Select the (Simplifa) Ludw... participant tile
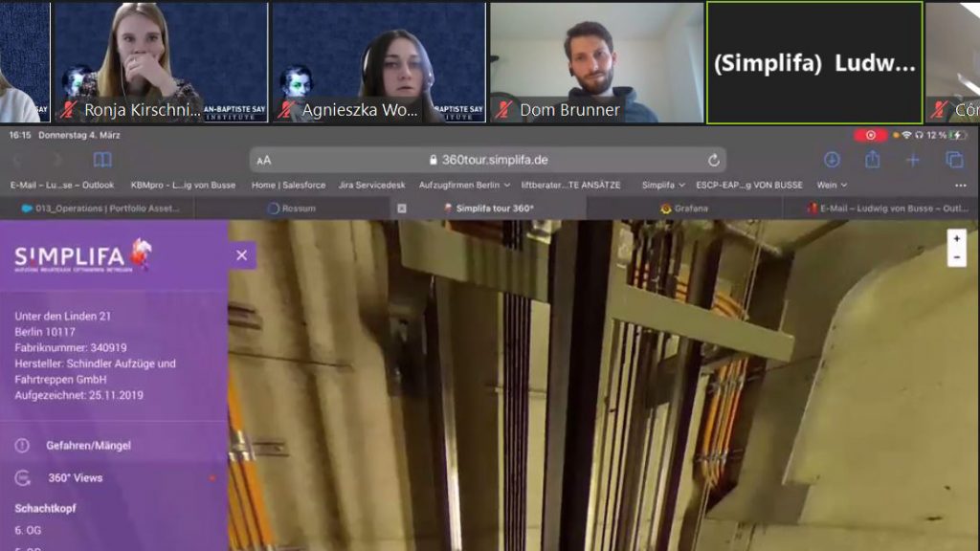Screen dimensions: 980x551 pyautogui.click(x=814, y=62)
